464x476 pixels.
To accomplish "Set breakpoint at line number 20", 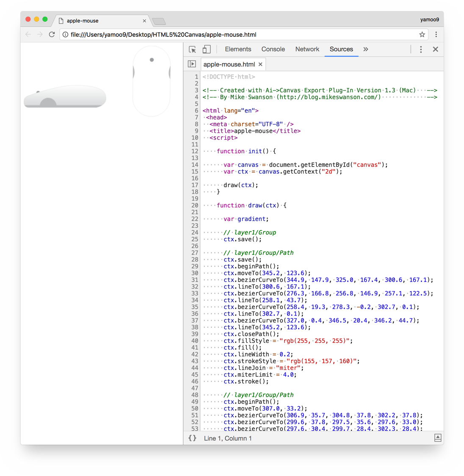I will click(194, 205).
